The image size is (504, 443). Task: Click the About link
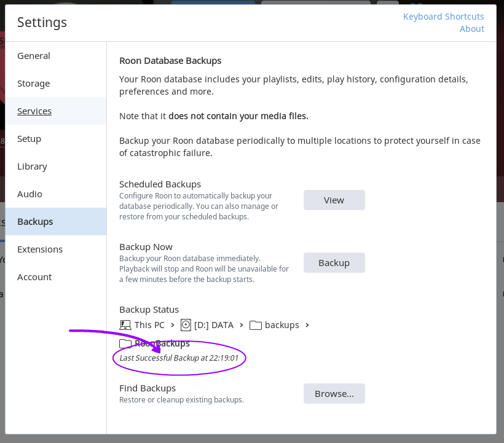coord(471,29)
